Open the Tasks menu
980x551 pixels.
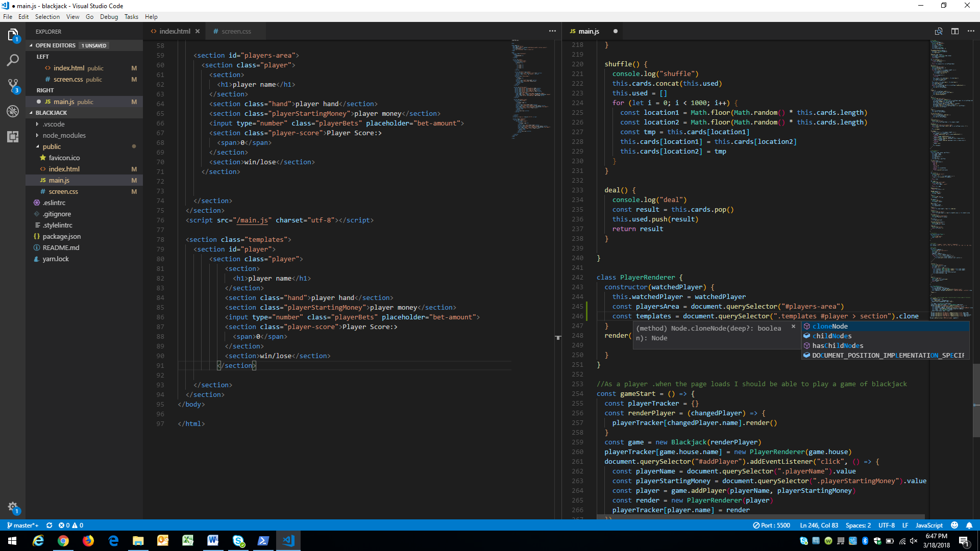click(131, 16)
